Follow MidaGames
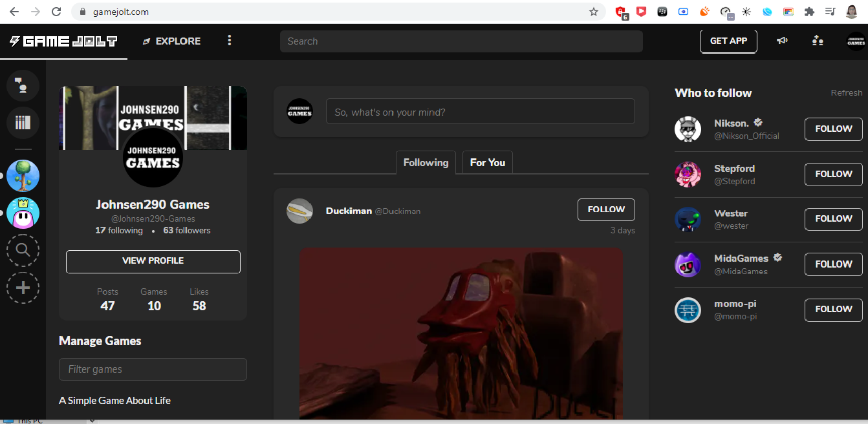Screen dimensions: 868x424 (x=833, y=264)
